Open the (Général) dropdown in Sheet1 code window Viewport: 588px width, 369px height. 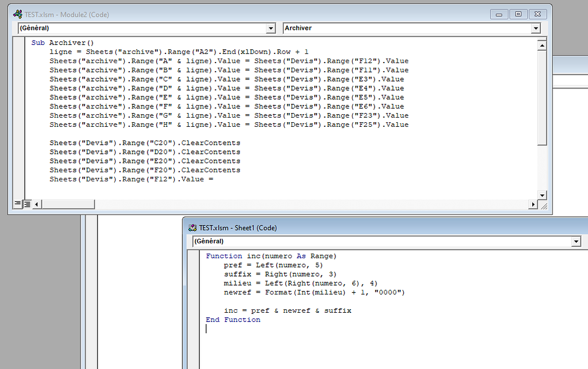coord(576,241)
